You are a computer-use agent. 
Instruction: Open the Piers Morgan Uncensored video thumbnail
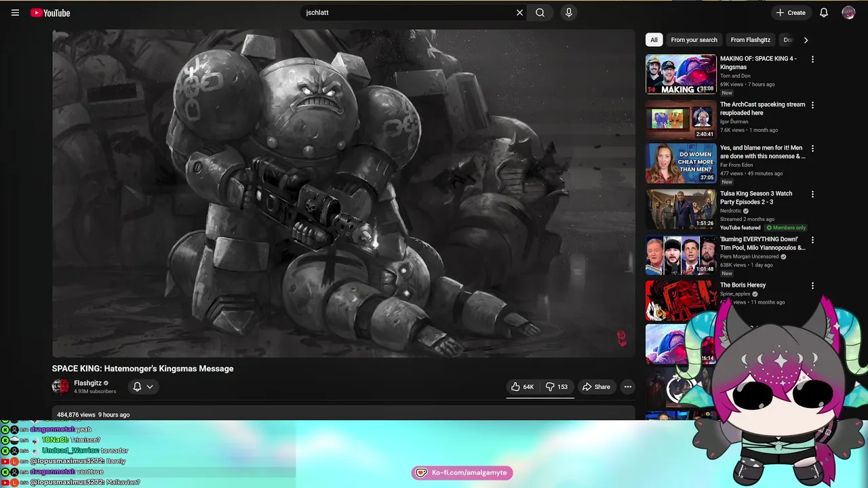pos(681,255)
